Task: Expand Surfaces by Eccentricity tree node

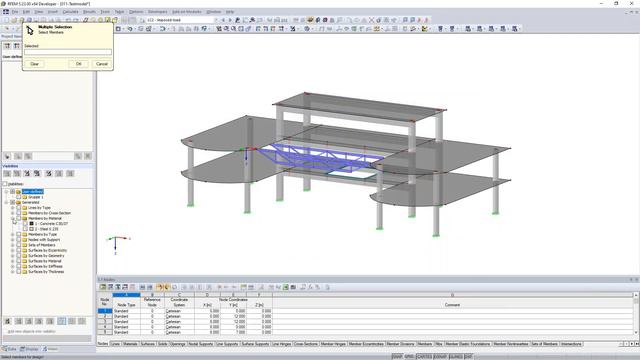Action: click(13, 251)
